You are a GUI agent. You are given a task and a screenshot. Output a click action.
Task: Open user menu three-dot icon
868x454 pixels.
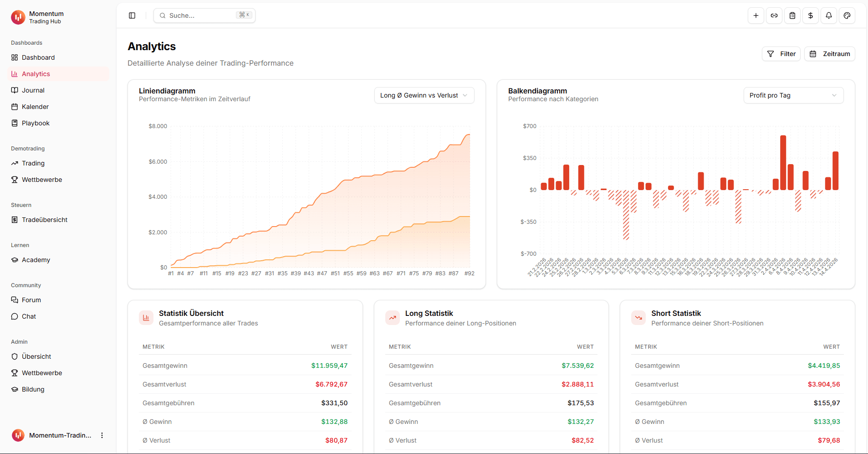tap(102, 435)
